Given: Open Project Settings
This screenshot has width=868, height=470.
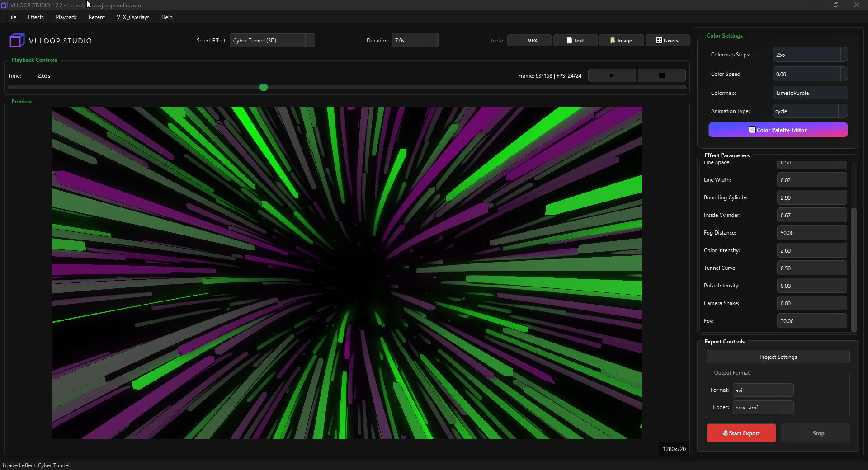Looking at the screenshot, I should pyautogui.click(x=778, y=357).
